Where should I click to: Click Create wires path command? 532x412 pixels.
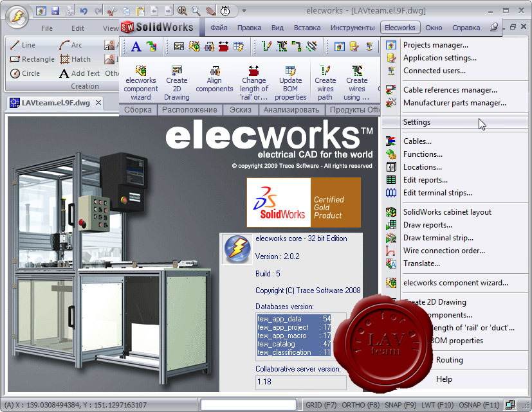(325, 83)
